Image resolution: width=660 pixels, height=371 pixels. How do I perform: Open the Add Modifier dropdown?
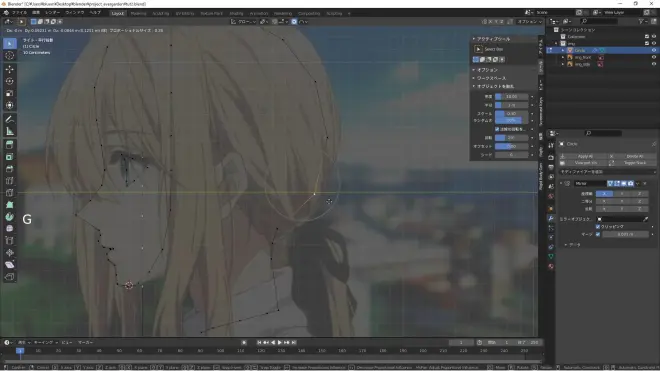click(x=607, y=172)
